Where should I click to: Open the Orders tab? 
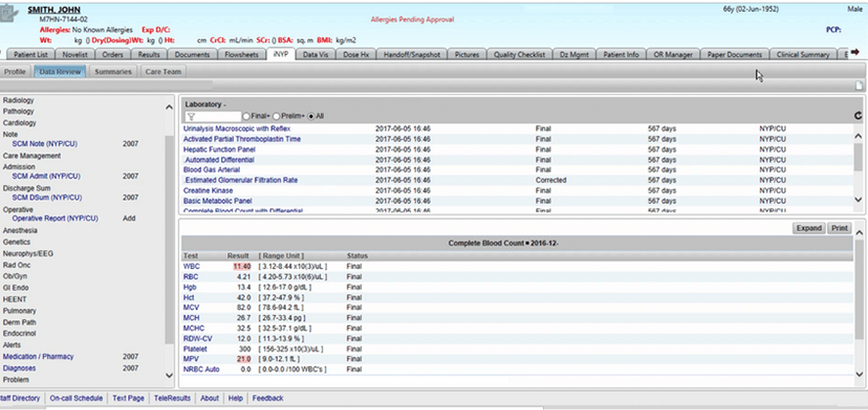click(x=113, y=55)
